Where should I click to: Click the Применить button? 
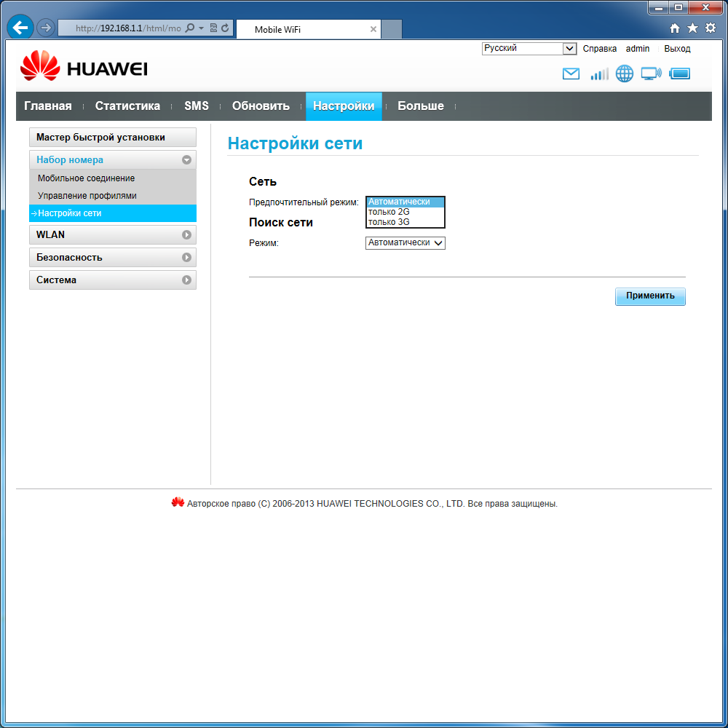click(x=649, y=296)
